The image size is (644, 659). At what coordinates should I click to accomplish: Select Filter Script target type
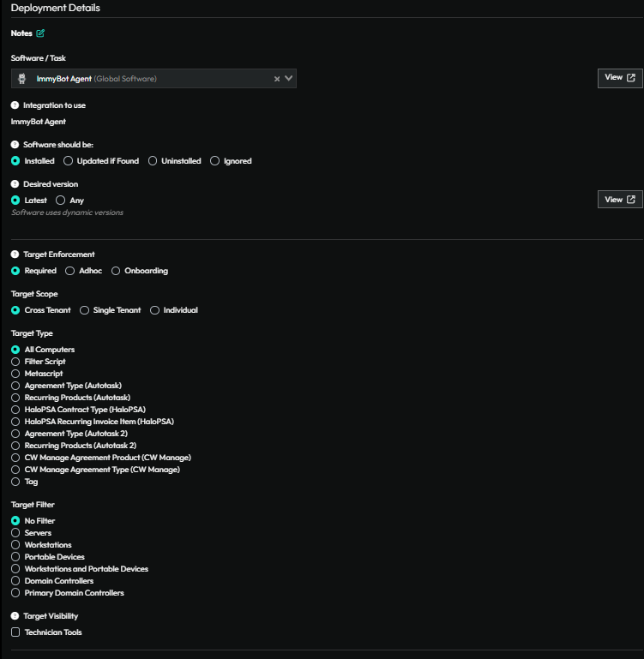pyautogui.click(x=15, y=362)
